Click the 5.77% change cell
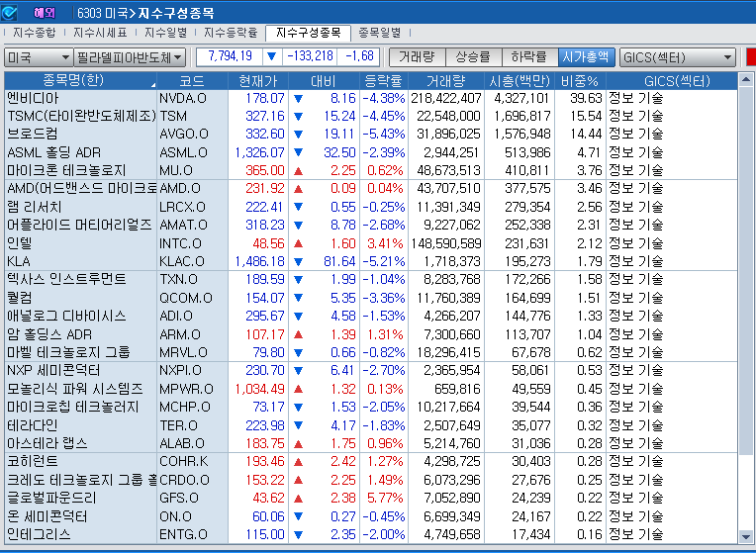The width and height of the screenshot is (756, 553). [385, 498]
